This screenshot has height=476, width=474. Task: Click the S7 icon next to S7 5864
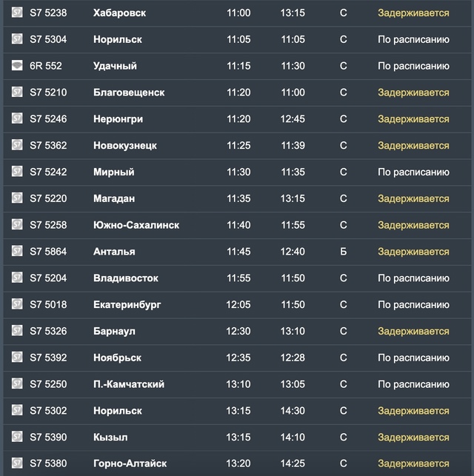tap(17, 251)
